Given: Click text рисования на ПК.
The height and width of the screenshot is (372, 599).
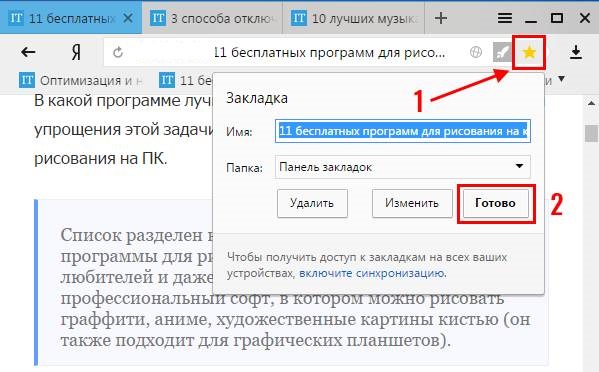Looking at the screenshot, I should [101, 158].
